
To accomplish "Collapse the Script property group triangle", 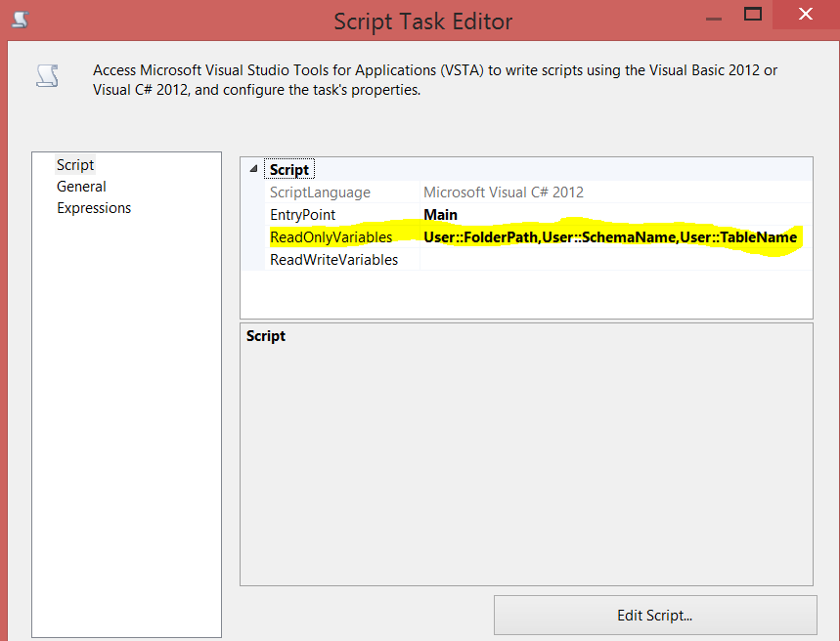I will point(251,168).
